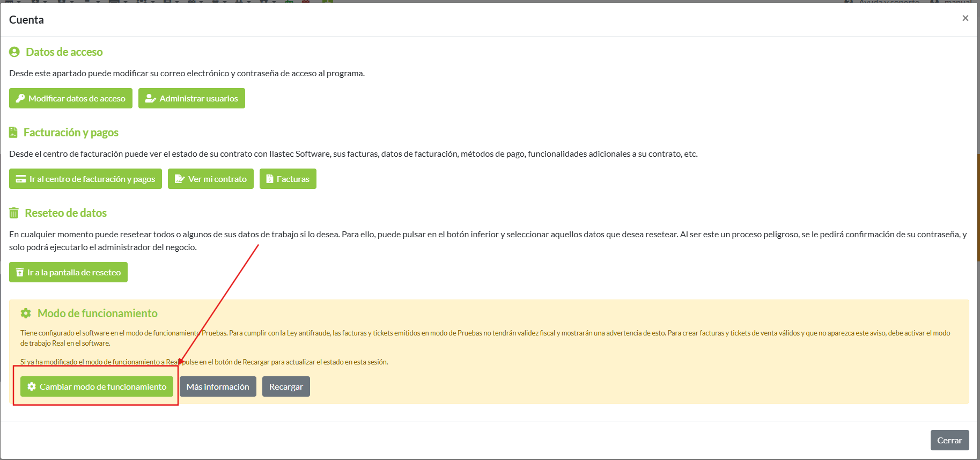Click Más información button
The width and height of the screenshot is (980, 460).
218,386
